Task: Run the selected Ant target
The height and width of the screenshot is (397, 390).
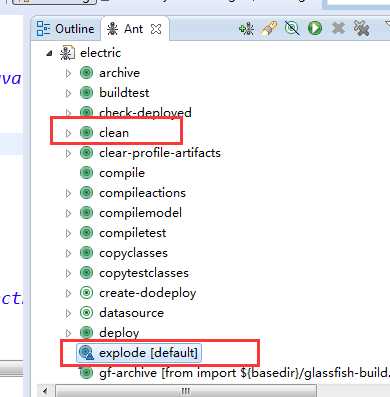Action: (x=315, y=28)
